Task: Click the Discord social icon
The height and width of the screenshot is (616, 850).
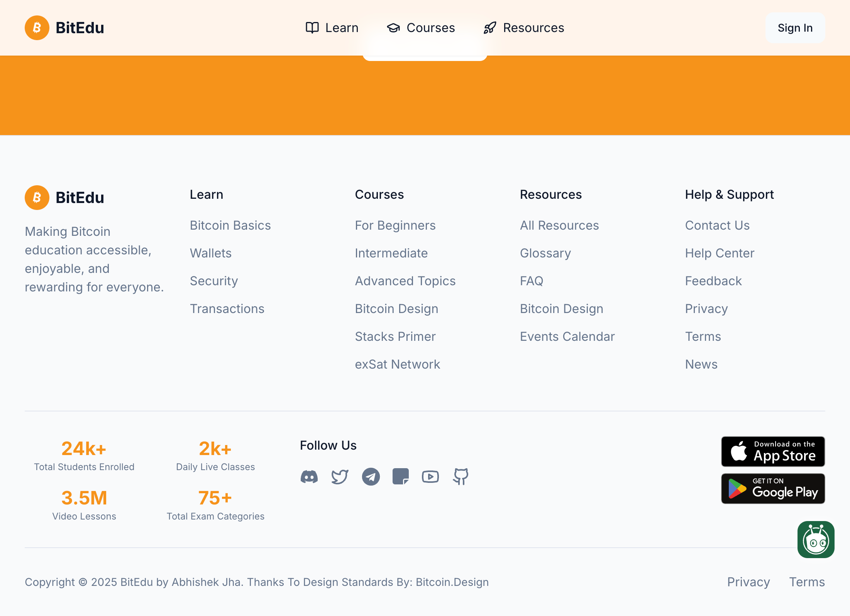Action: point(309,477)
